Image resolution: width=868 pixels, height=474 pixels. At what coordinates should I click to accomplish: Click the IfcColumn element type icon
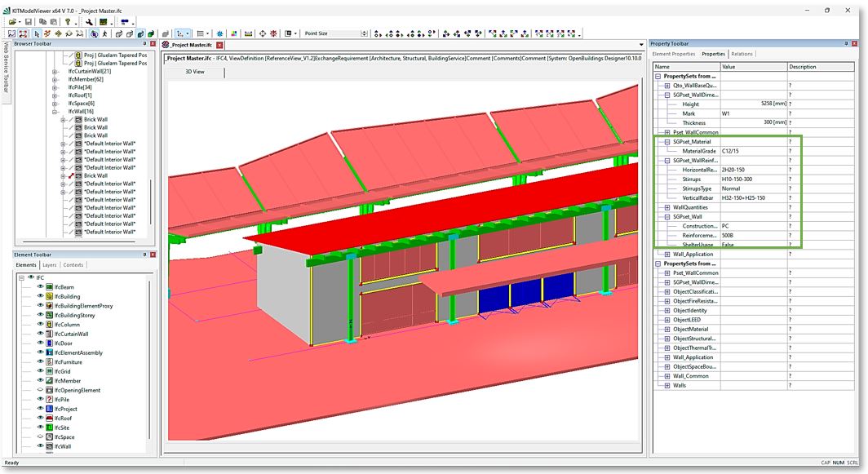50,324
